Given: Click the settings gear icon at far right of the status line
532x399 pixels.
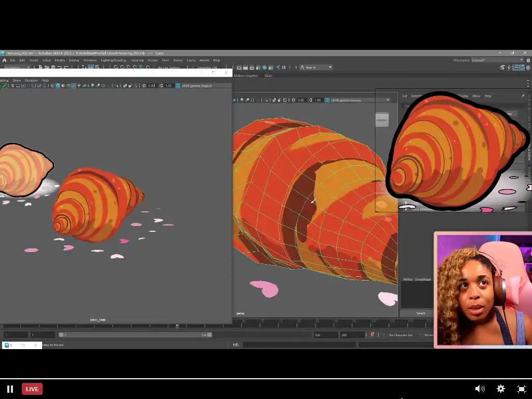Looking at the screenshot, I should pyautogui.click(x=528, y=68).
